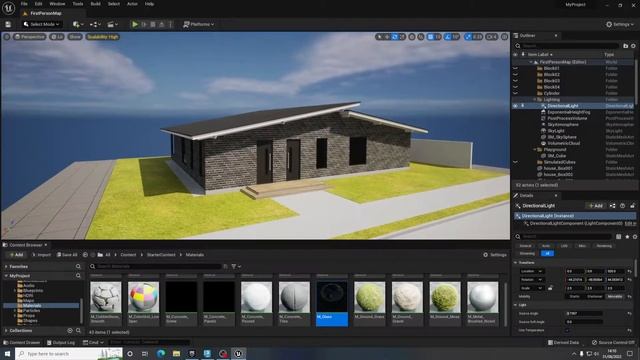This screenshot has width=640, height=360.
Task: Open the quick Add content toolbar icon
Action: 78,24
